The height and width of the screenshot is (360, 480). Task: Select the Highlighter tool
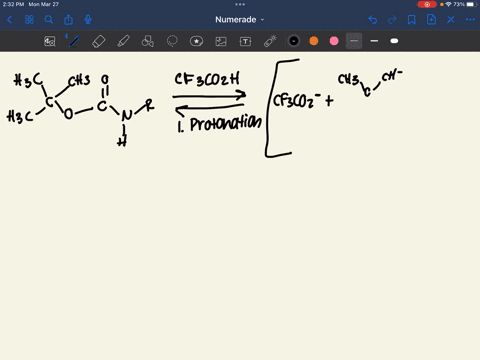coord(123,41)
